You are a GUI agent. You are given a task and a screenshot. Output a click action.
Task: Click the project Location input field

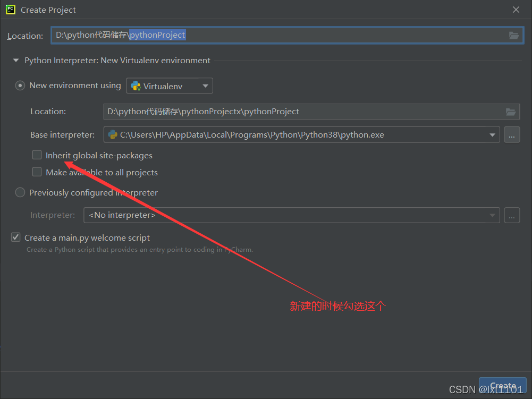coord(287,35)
